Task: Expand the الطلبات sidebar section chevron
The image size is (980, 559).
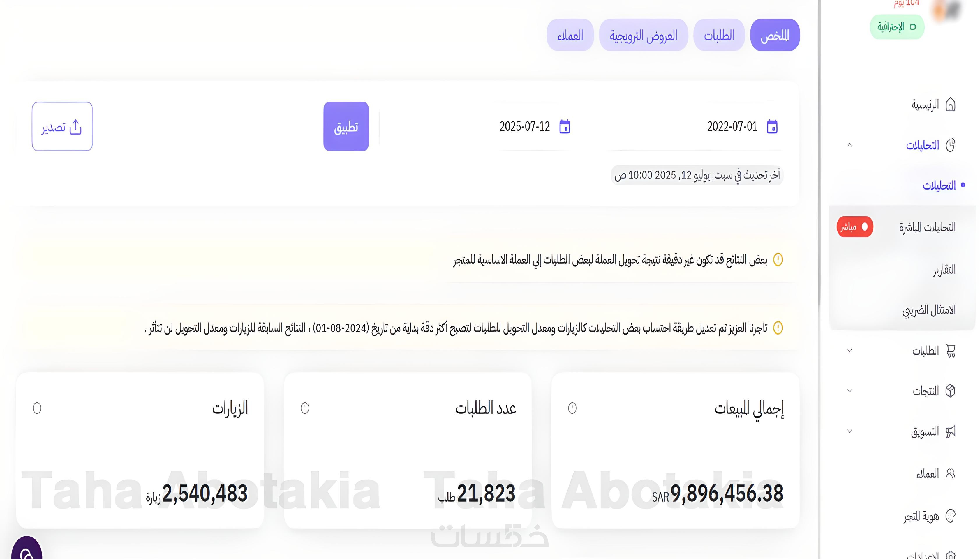Action: pos(849,351)
